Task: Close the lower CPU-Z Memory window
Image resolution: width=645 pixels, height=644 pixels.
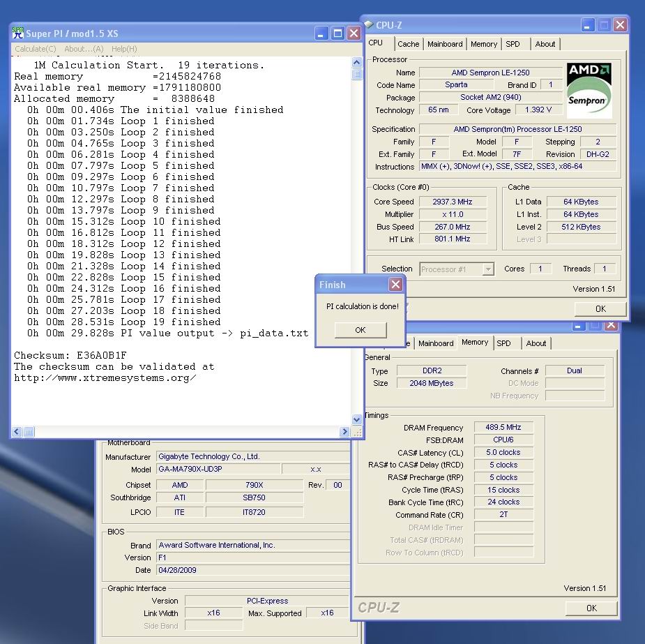Action: coord(612,326)
